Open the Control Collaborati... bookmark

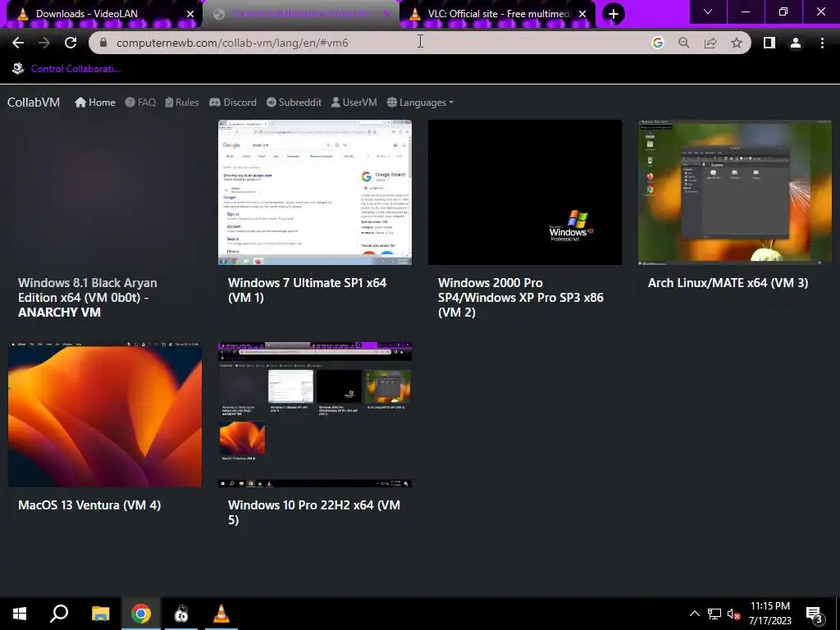pyautogui.click(x=66, y=69)
